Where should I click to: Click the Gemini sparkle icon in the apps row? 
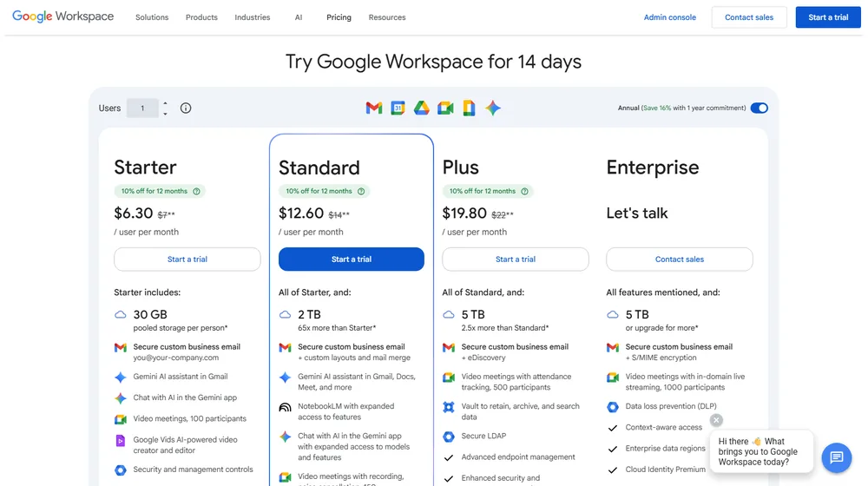tap(493, 108)
